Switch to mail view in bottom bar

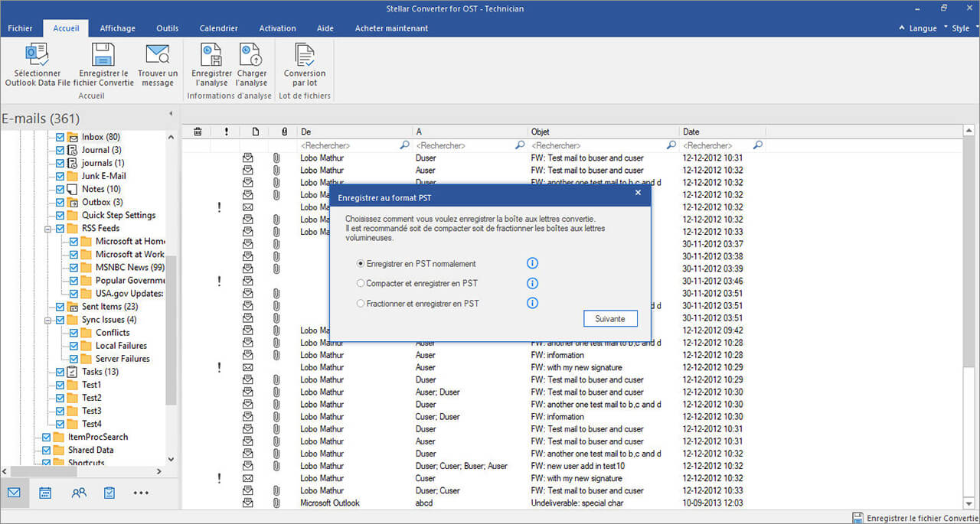[x=14, y=493]
